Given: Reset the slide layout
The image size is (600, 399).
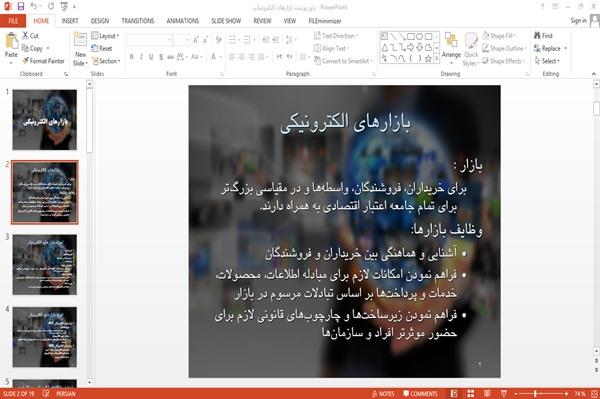Looking at the screenshot, I should tap(102, 48).
